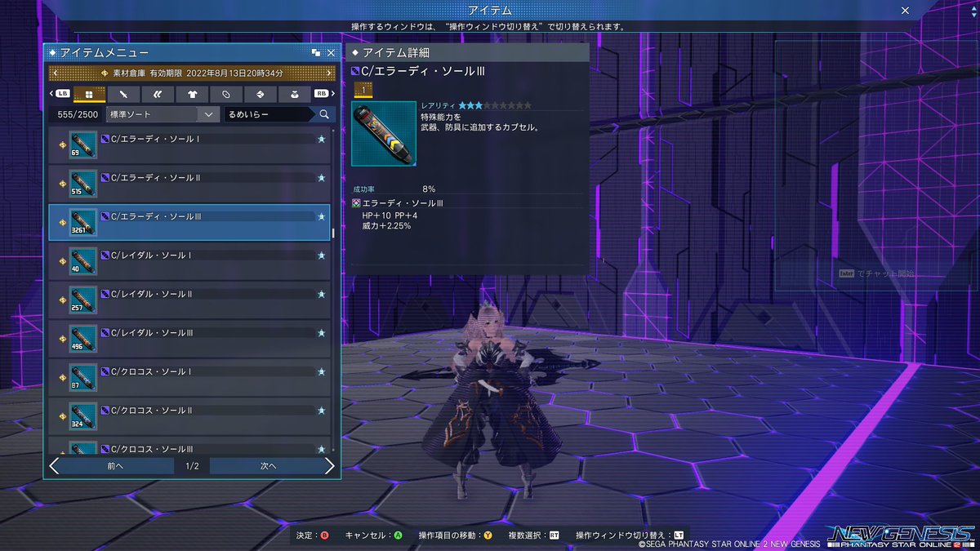Toggle star marker on C/エラーディ・ソールII row
The width and height of the screenshot is (980, 551).
coord(322,178)
